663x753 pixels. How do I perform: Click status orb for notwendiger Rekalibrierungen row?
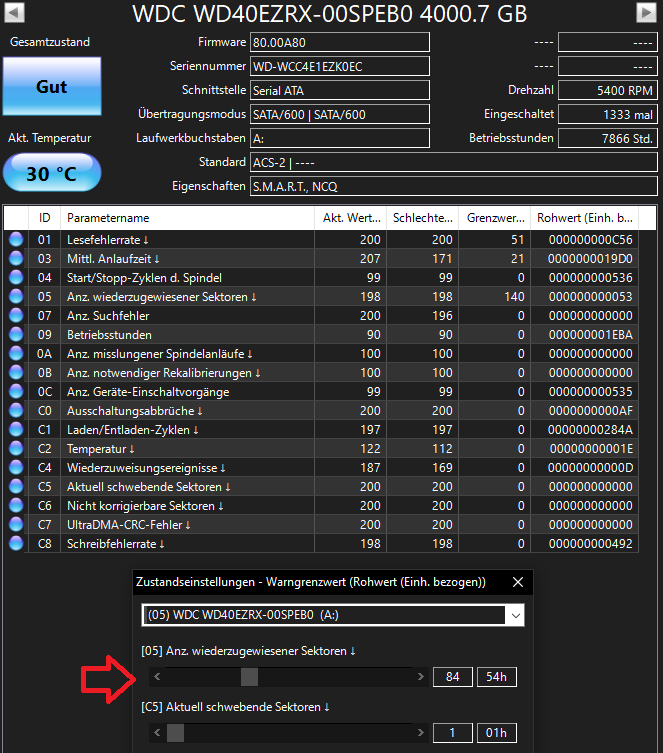point(16,372)
